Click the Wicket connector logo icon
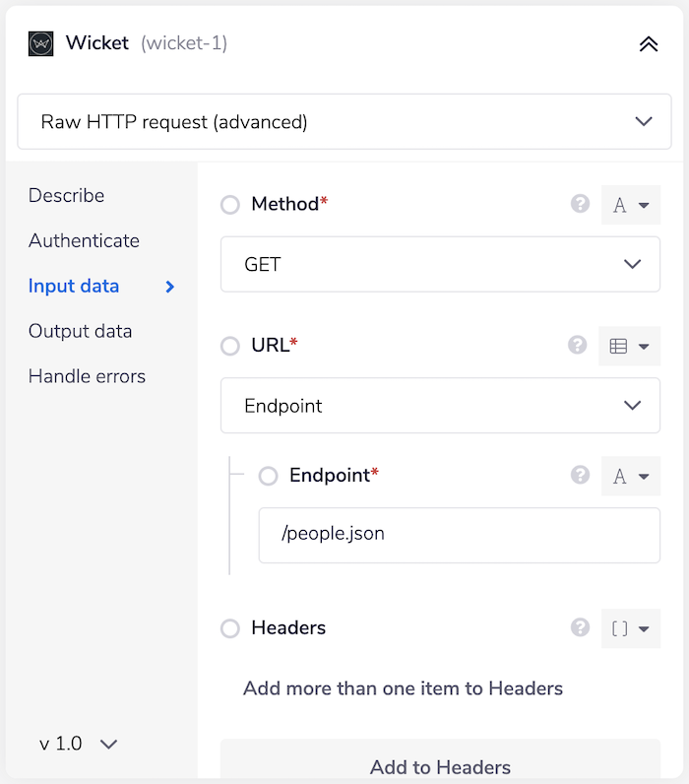Screen dimensions: 689x784 41,43
